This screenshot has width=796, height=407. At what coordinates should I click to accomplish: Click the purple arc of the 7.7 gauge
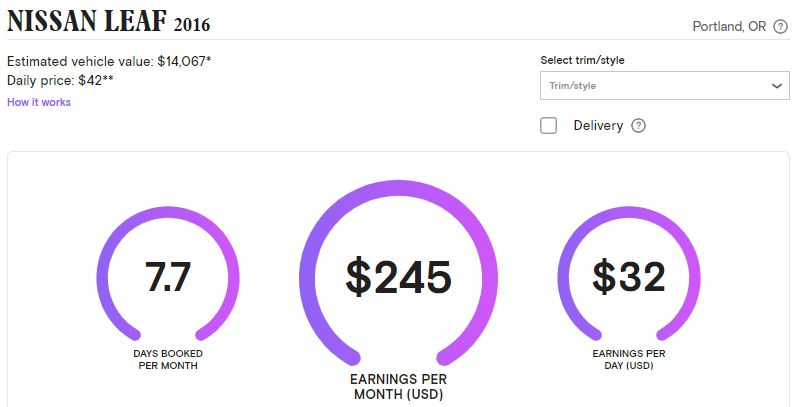(168, 213)
